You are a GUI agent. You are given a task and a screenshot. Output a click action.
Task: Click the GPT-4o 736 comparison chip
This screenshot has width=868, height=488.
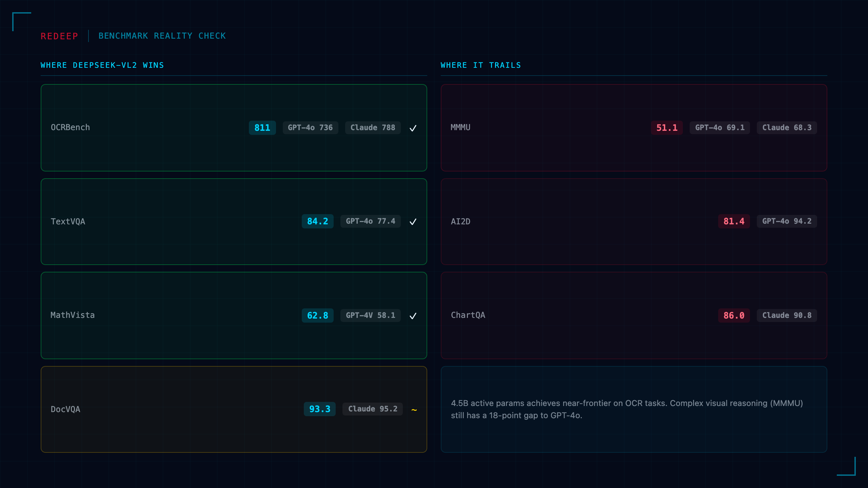[x=310, y=128]
